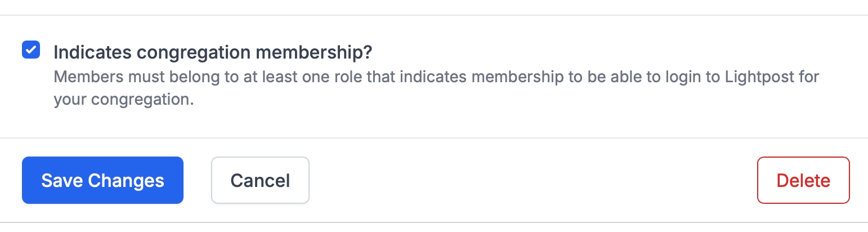This screenshot has height=232, width=868.
Task: Uncheck the Indicates congregation membership checkbox
Action: (31, 50)
